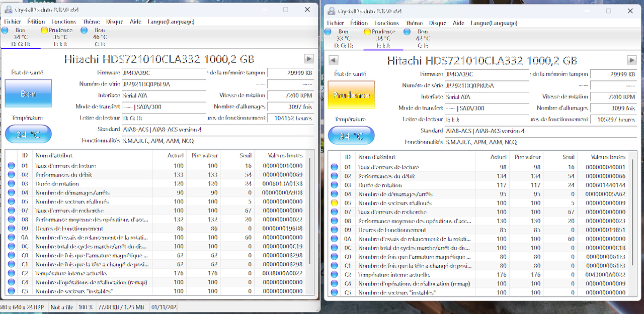Click firmware field in left window
Image resolution: width=644 pixels, height=314 pixels.
click(x=164, y=72)
